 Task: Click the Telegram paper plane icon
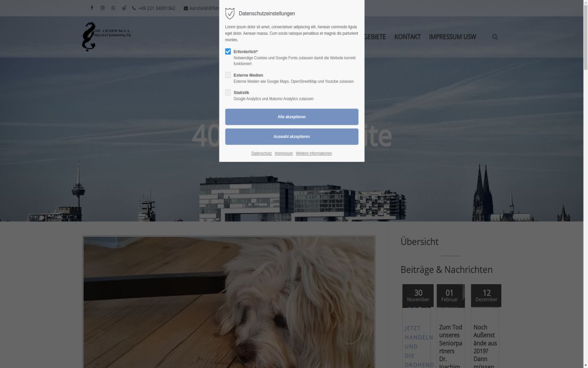(x=124, y=8)
